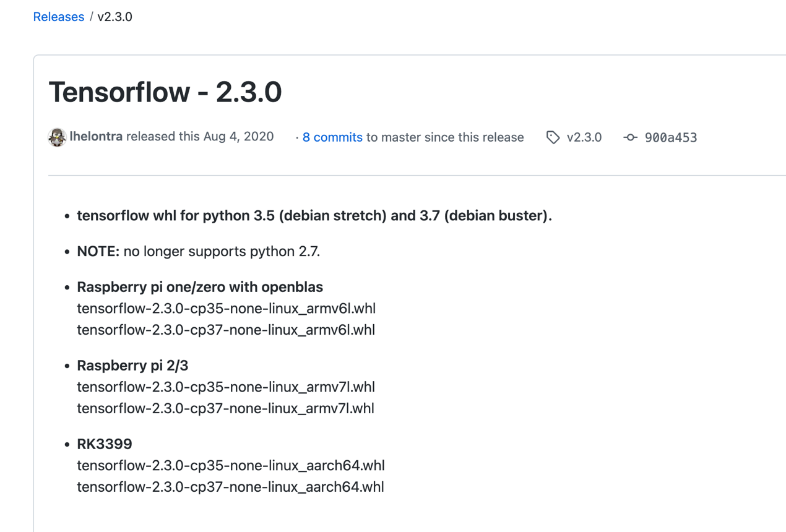Open the lhelontra user profile link

[96, 137]
